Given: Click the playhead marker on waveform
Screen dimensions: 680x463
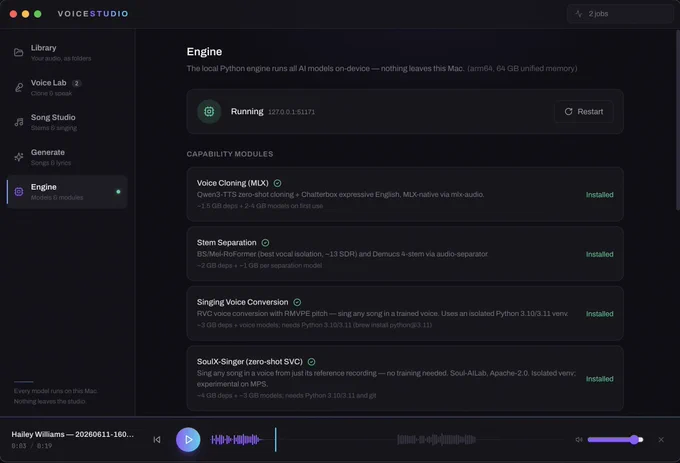Looking at the screenshot, I should [275, 440].
